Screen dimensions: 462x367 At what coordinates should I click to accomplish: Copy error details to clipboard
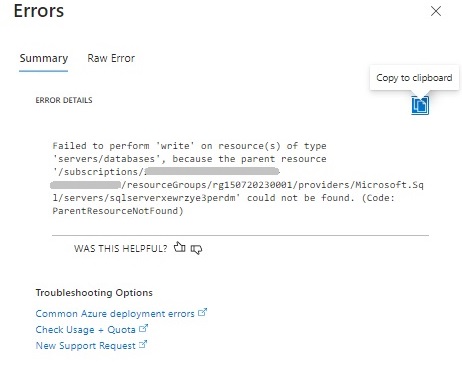coord(420,105)
